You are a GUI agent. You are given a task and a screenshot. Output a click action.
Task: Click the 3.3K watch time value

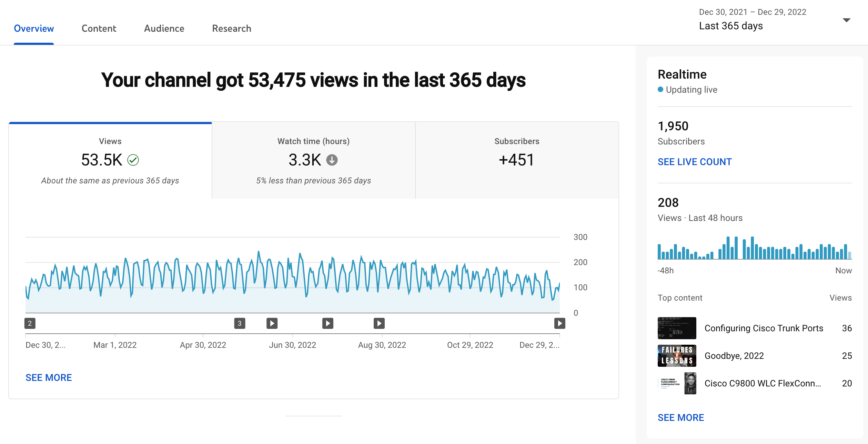[305, 160]
